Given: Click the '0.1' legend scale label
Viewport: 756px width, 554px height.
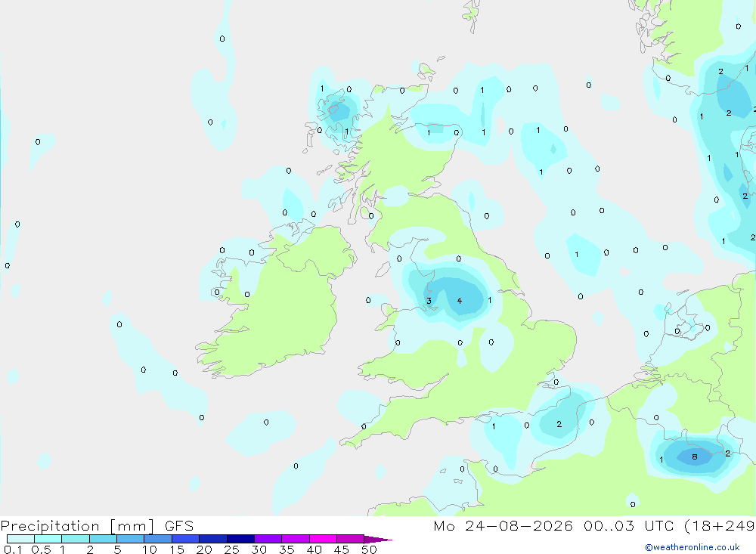Looking at the screenshot, I should coord(13,549).
